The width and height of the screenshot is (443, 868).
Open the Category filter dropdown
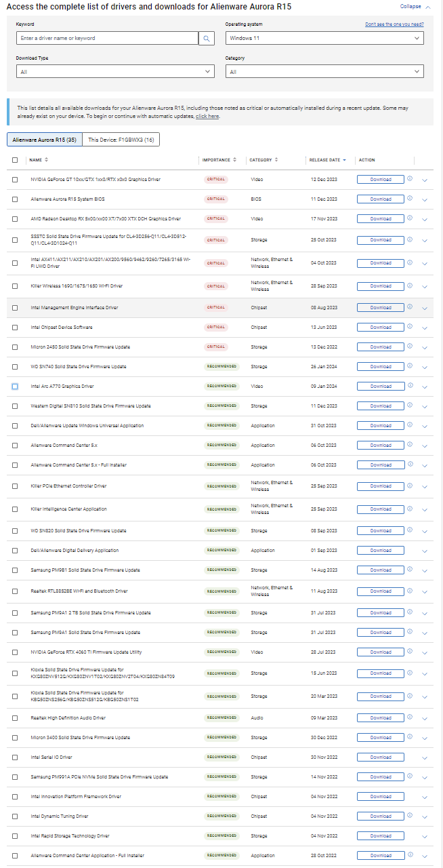[x=324, y=71]
